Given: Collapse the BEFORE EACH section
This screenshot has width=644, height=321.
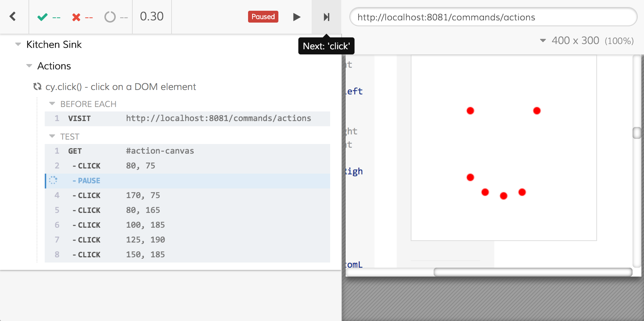Looking at the screenshot, I should coord(52,104).
